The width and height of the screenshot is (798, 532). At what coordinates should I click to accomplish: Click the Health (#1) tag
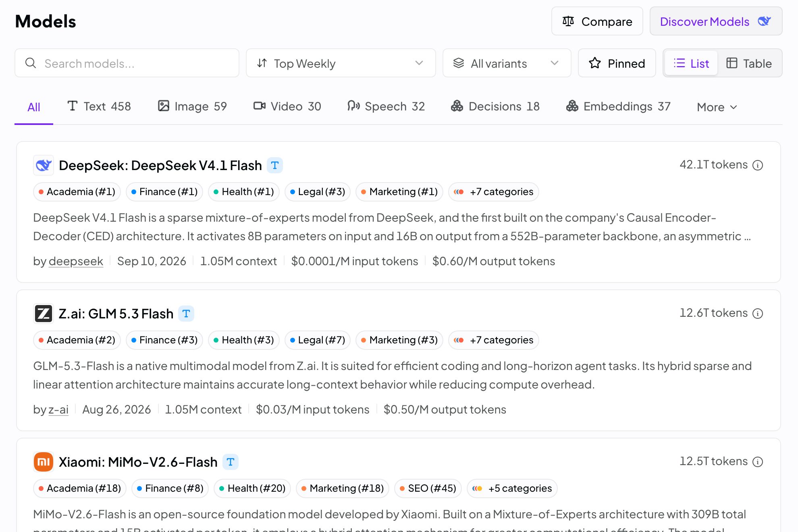click(x=244, y=192)
